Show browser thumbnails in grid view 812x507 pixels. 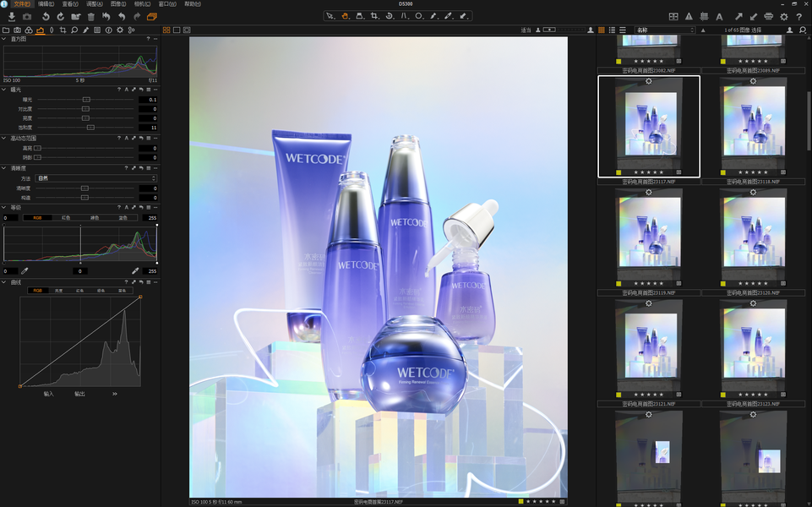tap(602, 30)
